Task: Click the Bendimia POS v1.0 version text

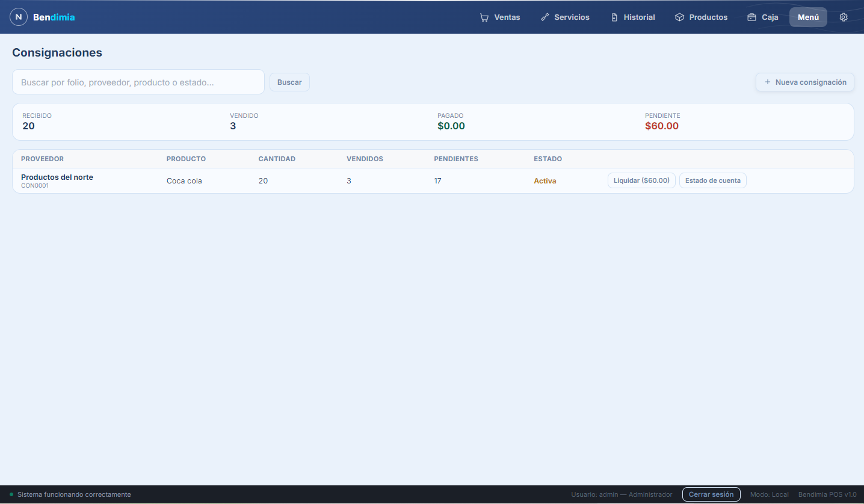Action: click(x=827, y=494)
